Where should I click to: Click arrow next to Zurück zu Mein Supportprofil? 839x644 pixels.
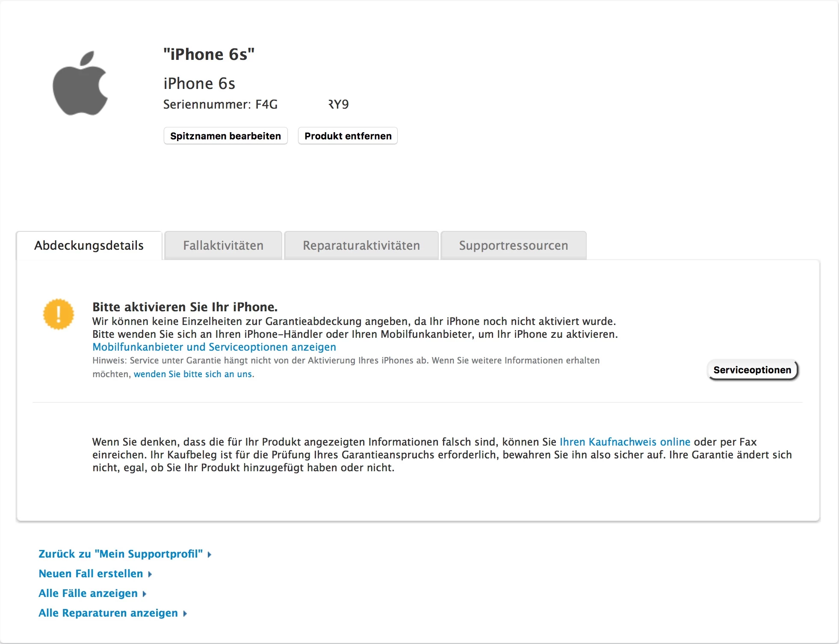tap(210, 555)
